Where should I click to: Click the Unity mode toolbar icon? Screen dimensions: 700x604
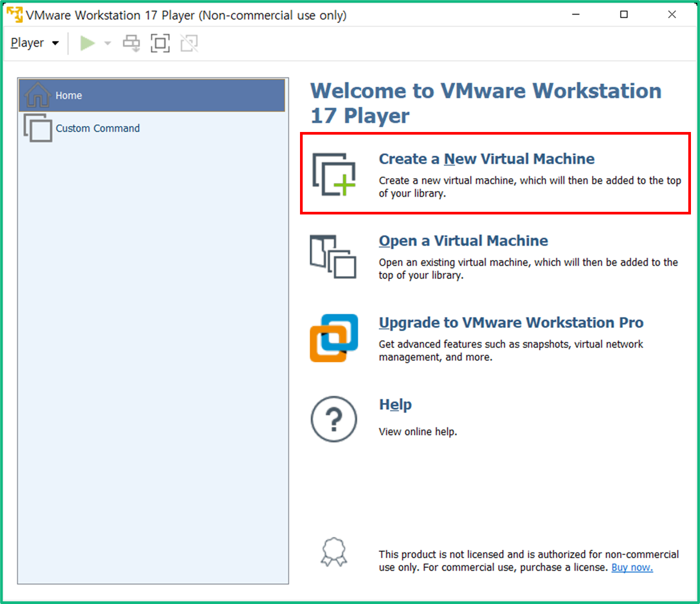point(189,43)
